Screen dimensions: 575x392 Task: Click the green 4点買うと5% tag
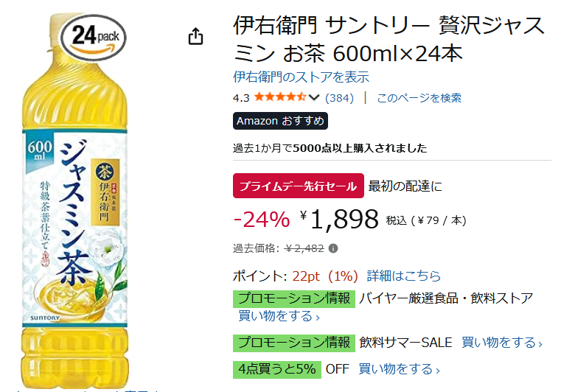(277, 368)
